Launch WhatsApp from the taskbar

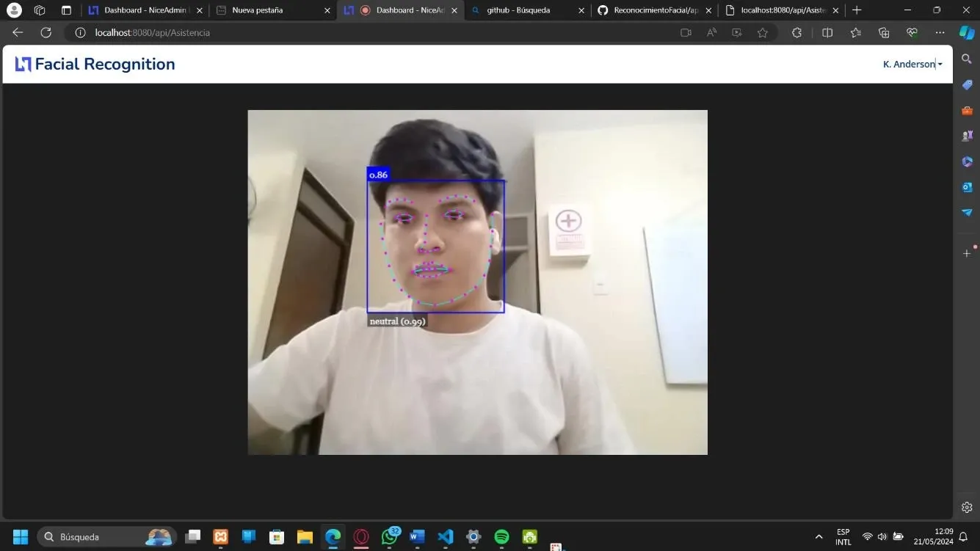point(389,536)
